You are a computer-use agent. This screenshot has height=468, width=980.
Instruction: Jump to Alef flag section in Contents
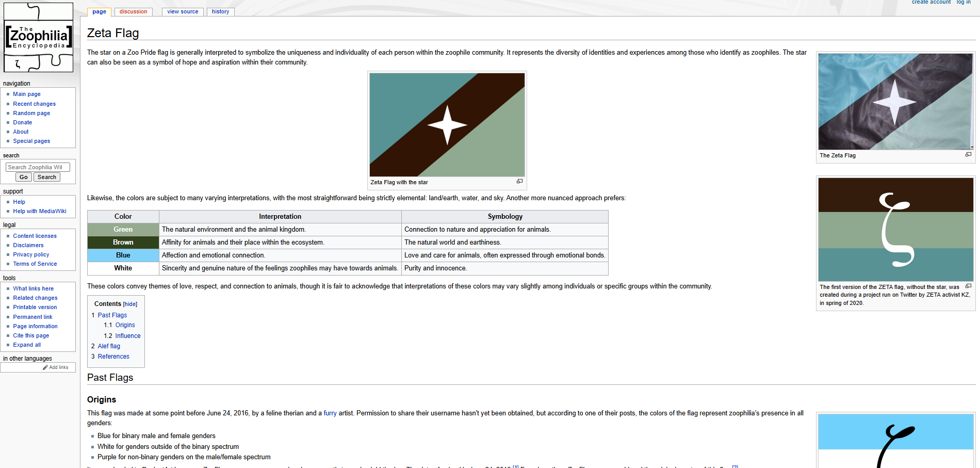pos(109,346)
